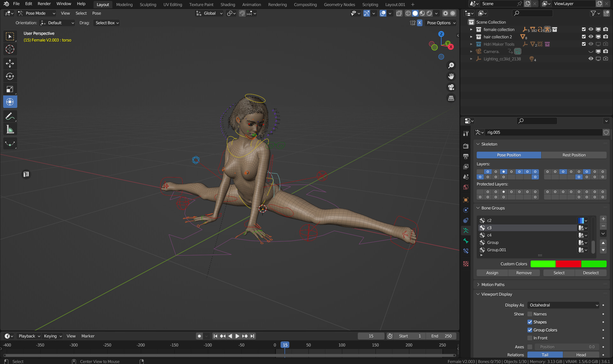
Task: Uncheck Hdri Maker Tools exclude checkbox
Action: [584, 44]
